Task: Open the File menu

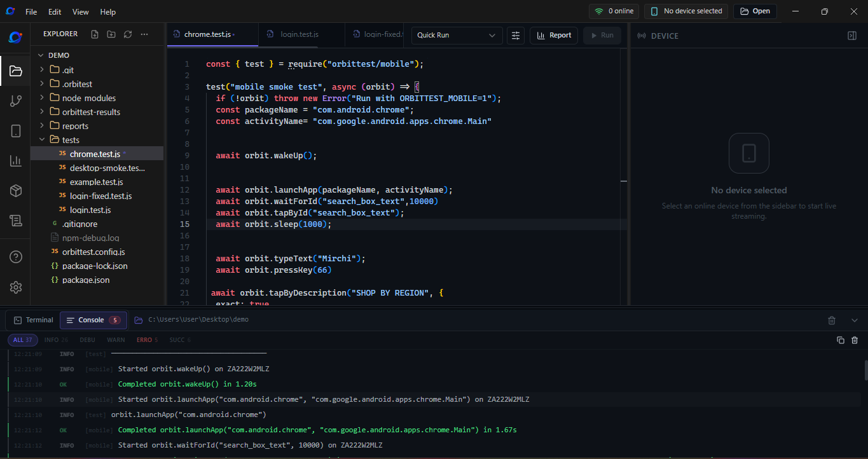Action: point(31,12)
